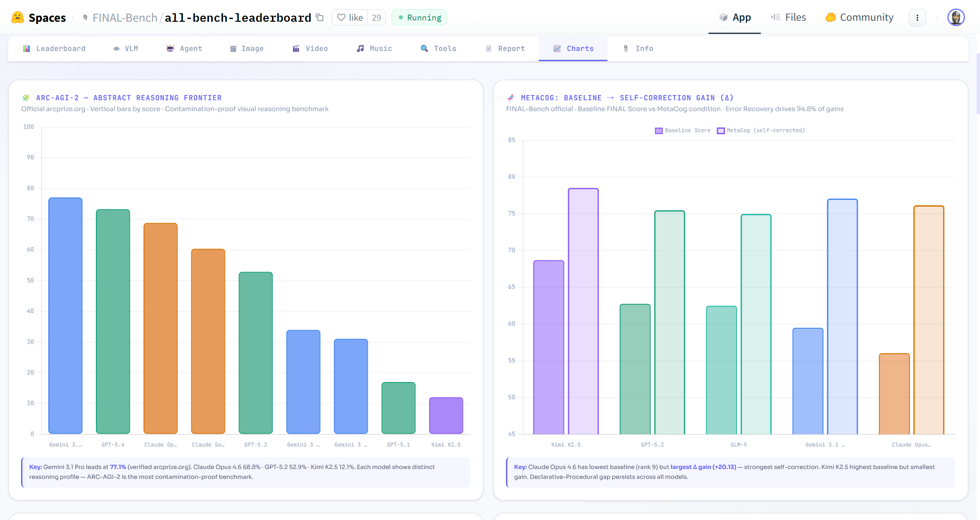The height and width of the screenshot is (520, 980).
Task: Click the Video clapperboard icon
Action: pyautogui.click(x=296, y=48)
